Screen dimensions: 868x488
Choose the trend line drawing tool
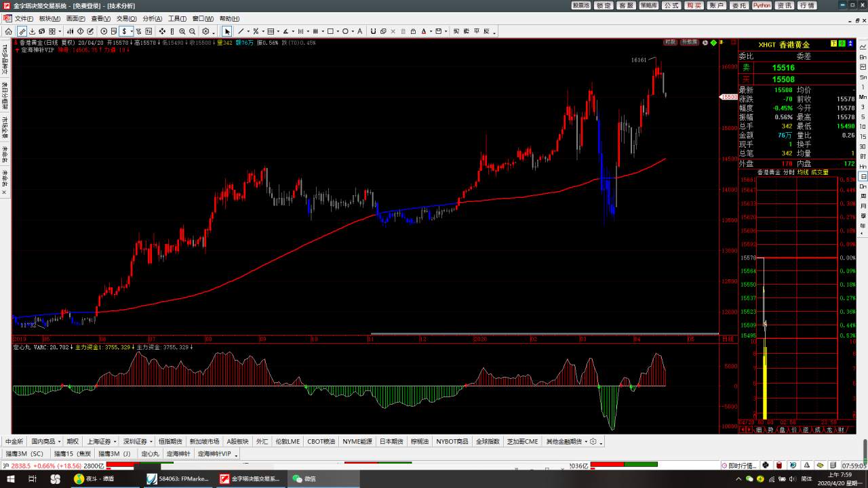tap(240, 31)
